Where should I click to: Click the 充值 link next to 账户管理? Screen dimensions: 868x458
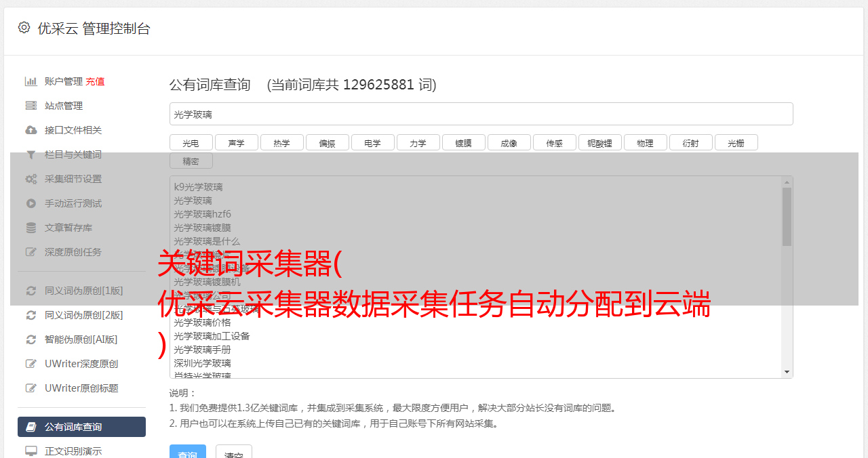(x=95, y=81)
